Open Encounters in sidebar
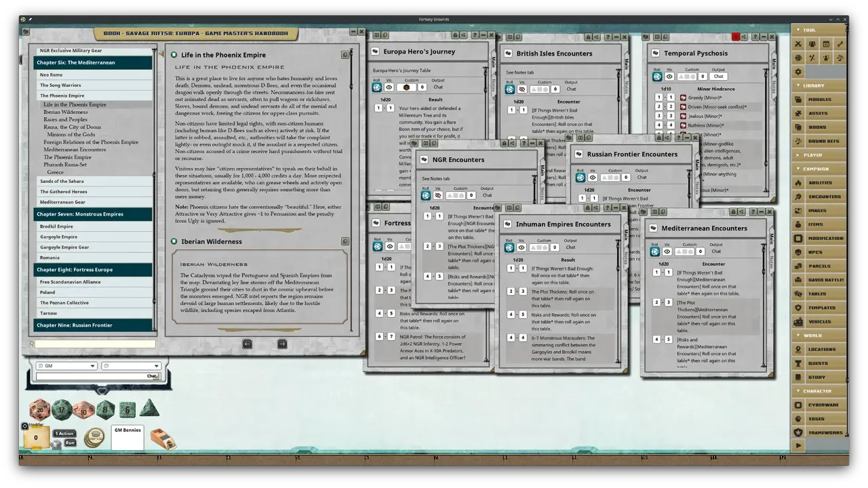Viewport: 868px width, 488px height. (x=819, y=197)
